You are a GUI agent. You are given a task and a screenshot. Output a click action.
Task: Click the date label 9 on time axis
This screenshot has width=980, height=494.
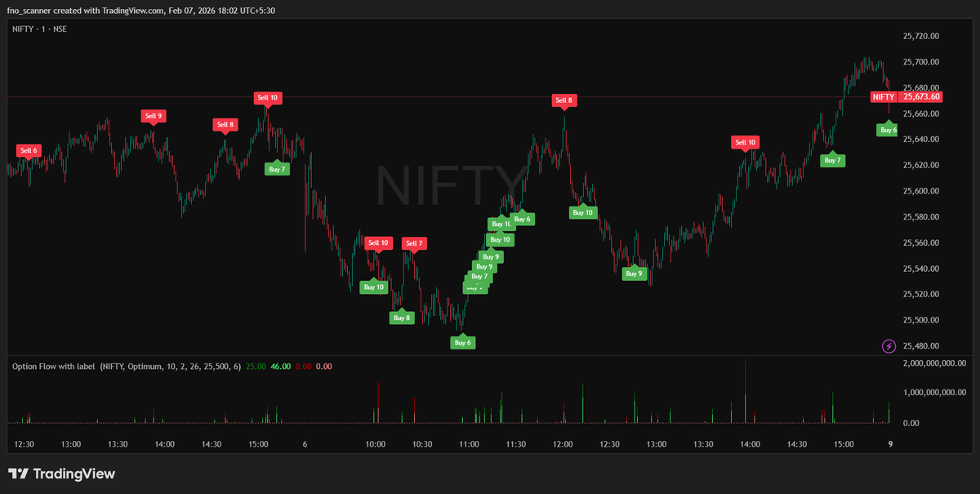[889, 444]
